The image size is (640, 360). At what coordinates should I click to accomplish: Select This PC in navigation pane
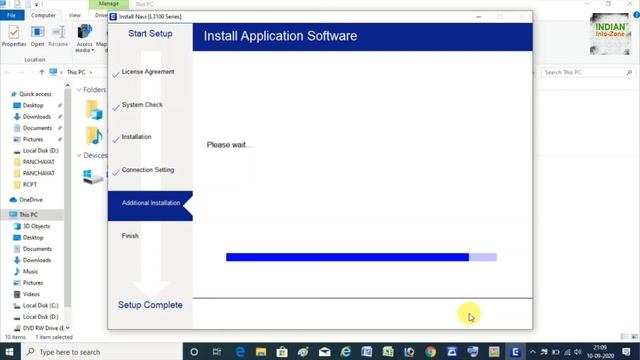[x=28, y=215]
